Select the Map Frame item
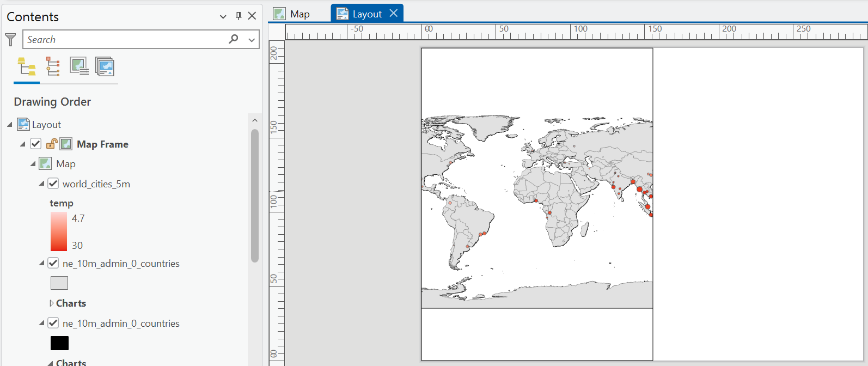This screenshot has height=366, width=868. coord(102,144)
